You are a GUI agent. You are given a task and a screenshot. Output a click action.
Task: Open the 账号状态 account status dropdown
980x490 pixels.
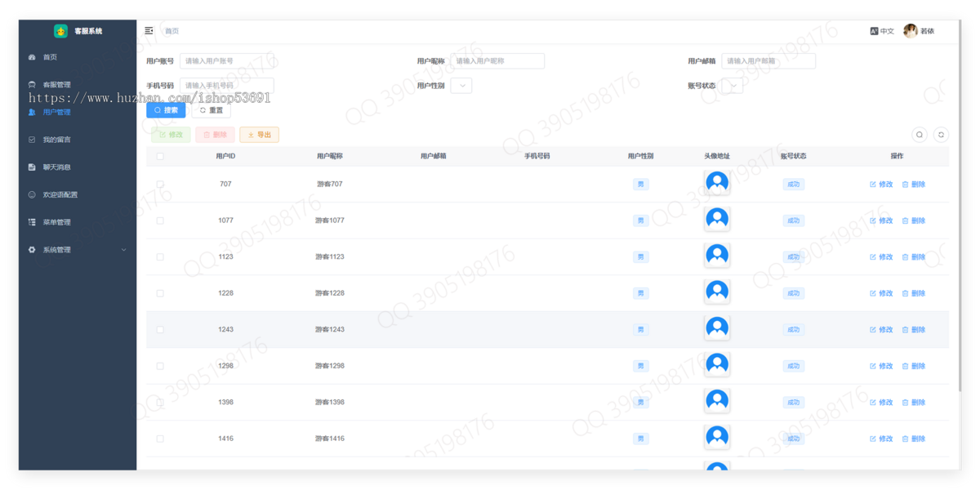(x=733, y=86)
